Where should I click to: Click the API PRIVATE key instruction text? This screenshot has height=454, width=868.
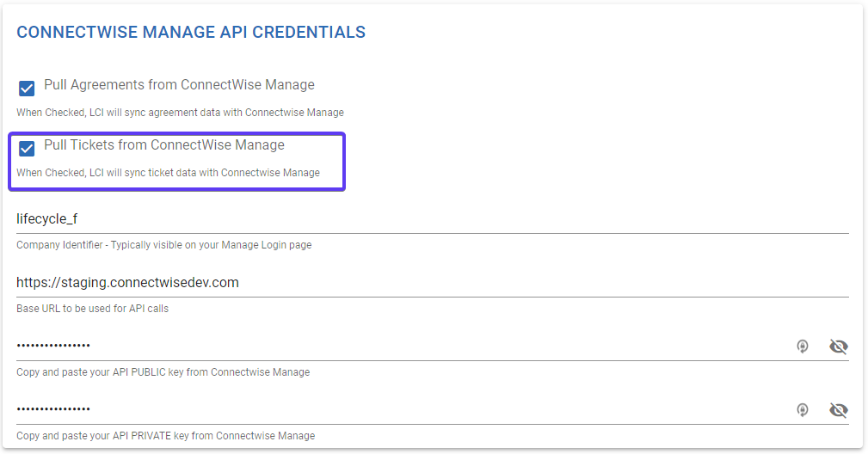[x=165, y=436]
